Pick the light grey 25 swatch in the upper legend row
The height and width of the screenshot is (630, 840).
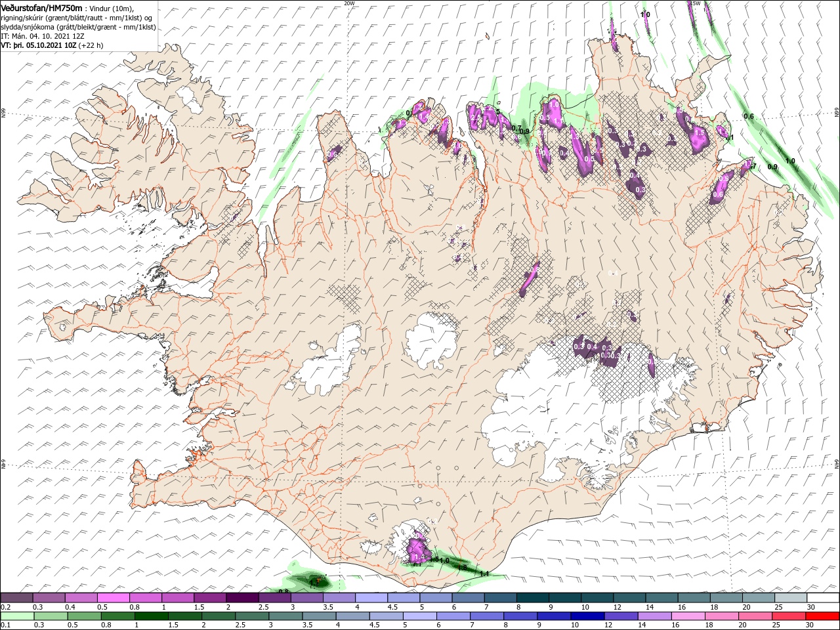click(x=791, y=598)
